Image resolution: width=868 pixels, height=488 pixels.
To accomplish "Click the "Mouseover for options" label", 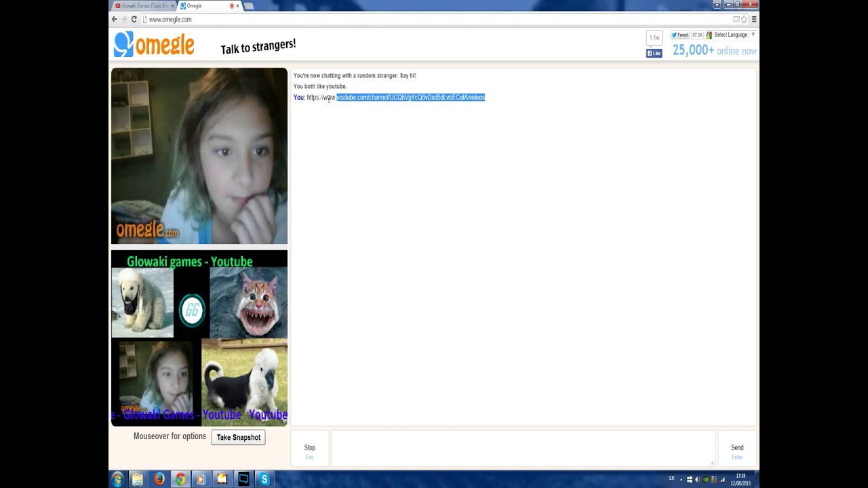I will pos(170,436).
